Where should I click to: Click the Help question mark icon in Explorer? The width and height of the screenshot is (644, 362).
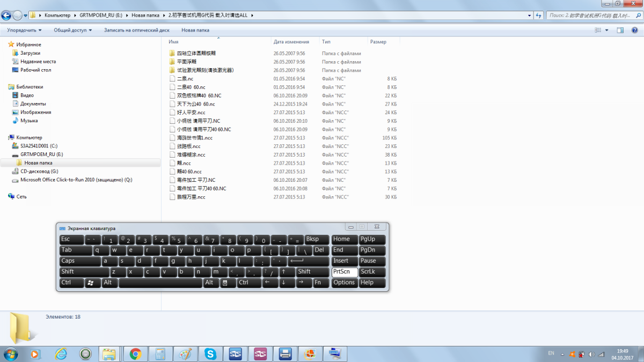tap(633, 31)
